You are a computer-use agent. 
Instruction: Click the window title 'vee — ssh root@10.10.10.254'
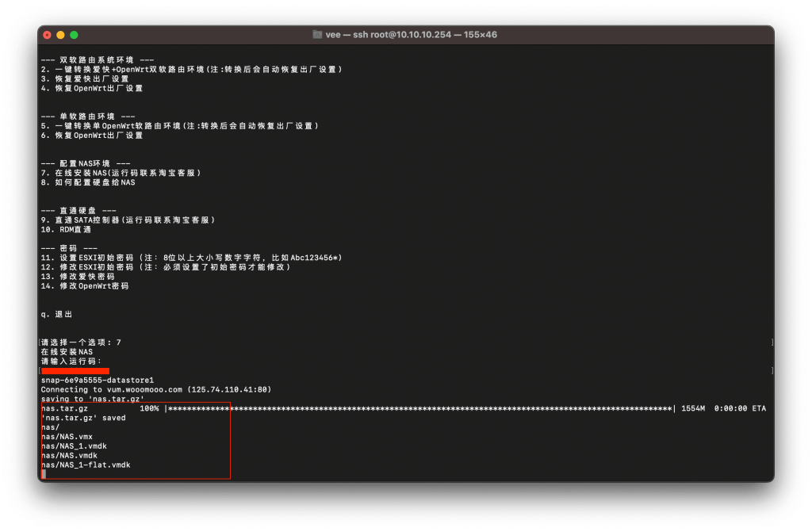tap(411, 35)
